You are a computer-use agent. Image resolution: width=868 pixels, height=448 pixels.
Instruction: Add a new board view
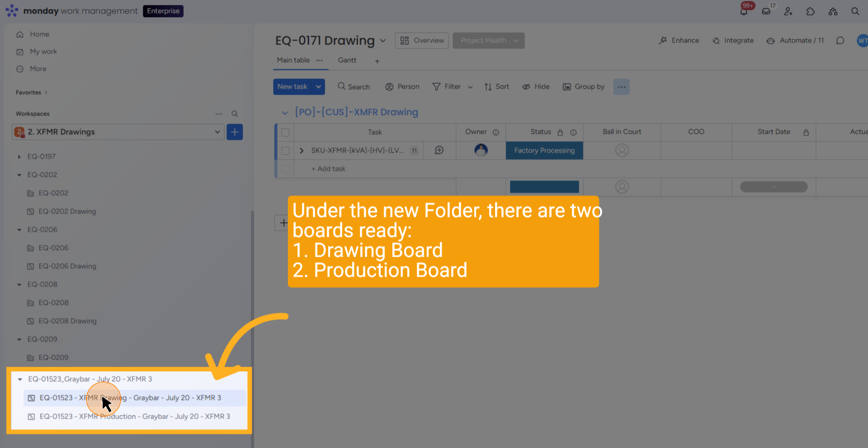click(x=377, y=61)
